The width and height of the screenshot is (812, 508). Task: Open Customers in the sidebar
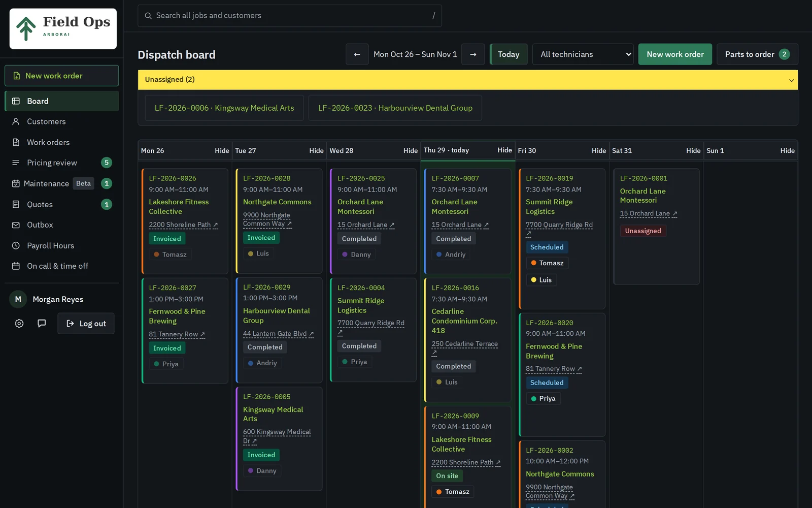[x=62, y=121]
